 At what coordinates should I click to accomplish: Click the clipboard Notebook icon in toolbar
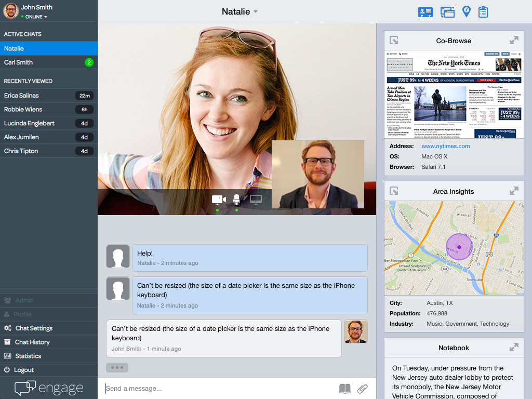click(x=483, y=11)
